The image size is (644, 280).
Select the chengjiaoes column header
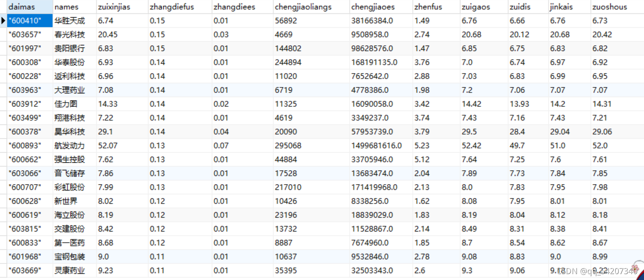[381, 7]
